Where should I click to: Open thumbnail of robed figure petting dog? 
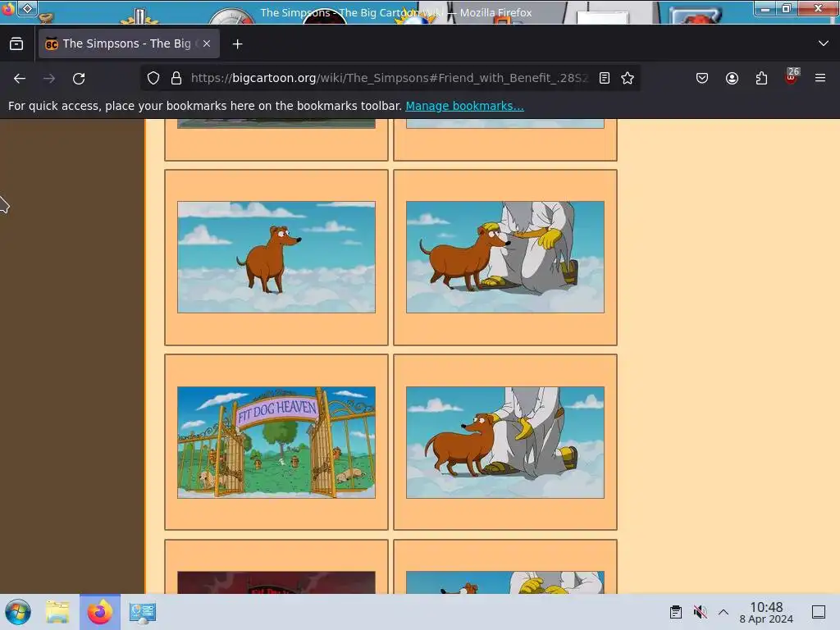tap(505, 442)
